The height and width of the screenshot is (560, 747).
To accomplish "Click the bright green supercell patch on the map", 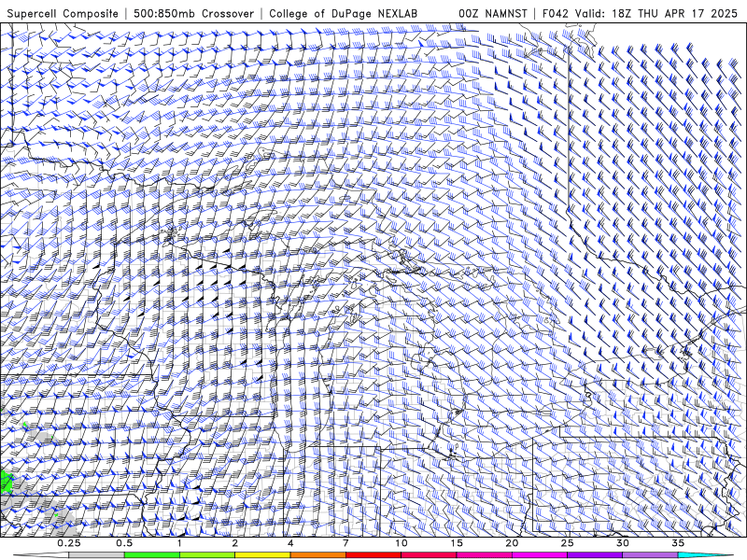I will tap(7, 483).
